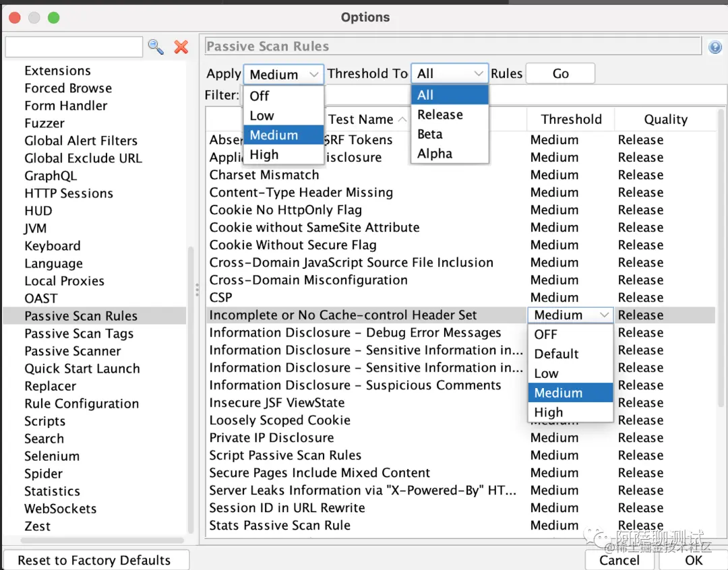Image resolution: width=728 pixels, height=570 pixels.
Task: Open Quick Start Launch options
Action: (x=82, y=369)
